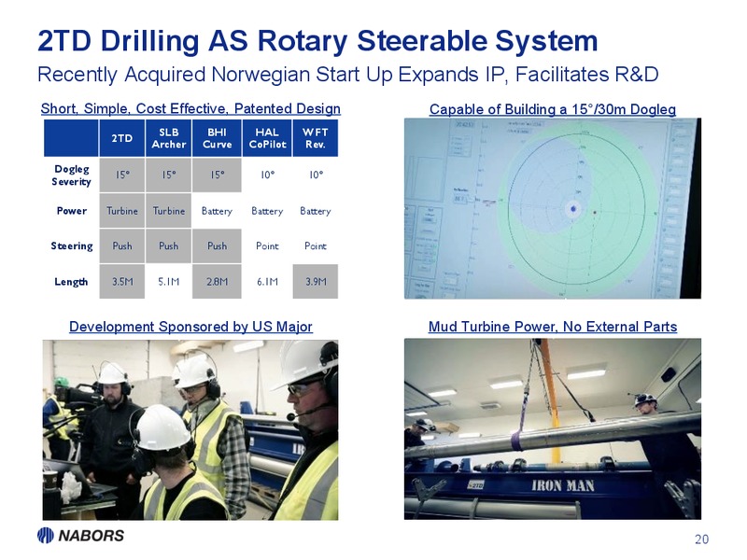Click the 'Power' row label
This screenshot has height=560, width=747.
coord(72,211)
